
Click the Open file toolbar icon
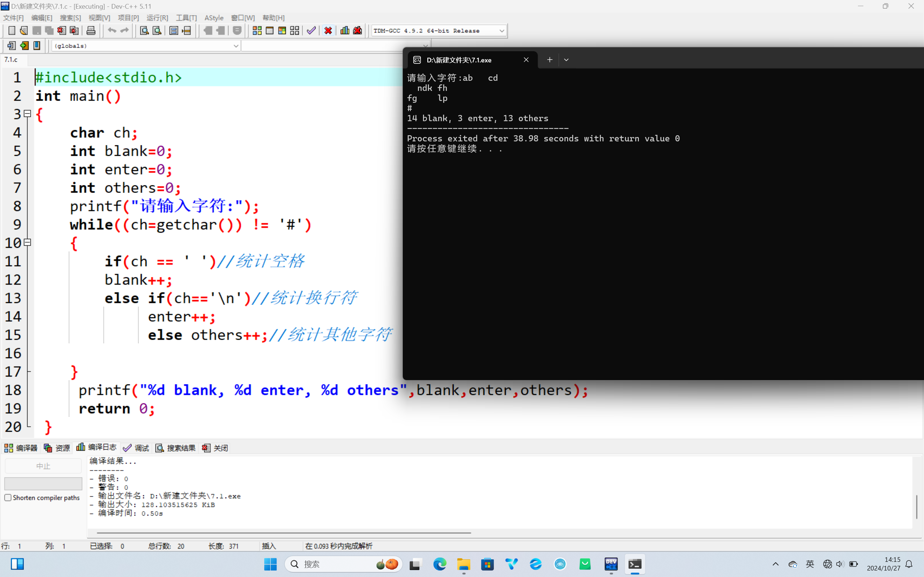(x=24, y=31)
